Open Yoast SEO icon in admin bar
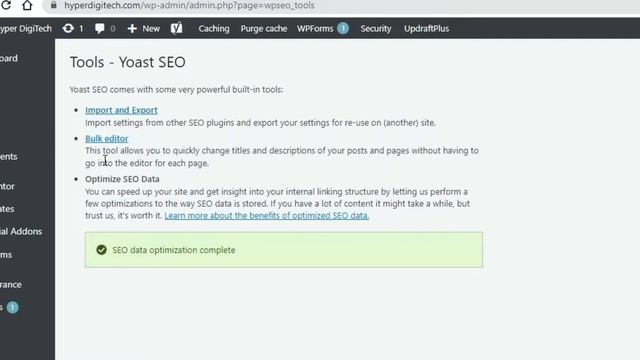 coord(176,28)
